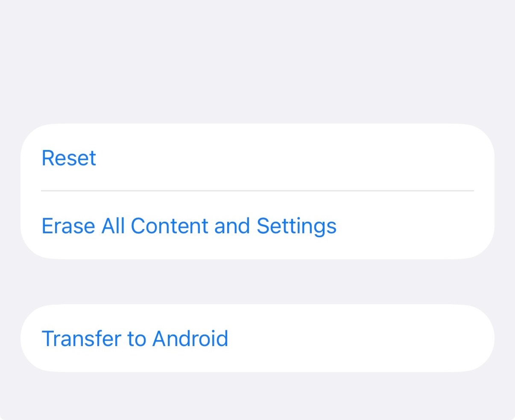Viewport: 515px width, 420px height.
Task: Start erasing all content and settings
Action: (x=189, y=226)
